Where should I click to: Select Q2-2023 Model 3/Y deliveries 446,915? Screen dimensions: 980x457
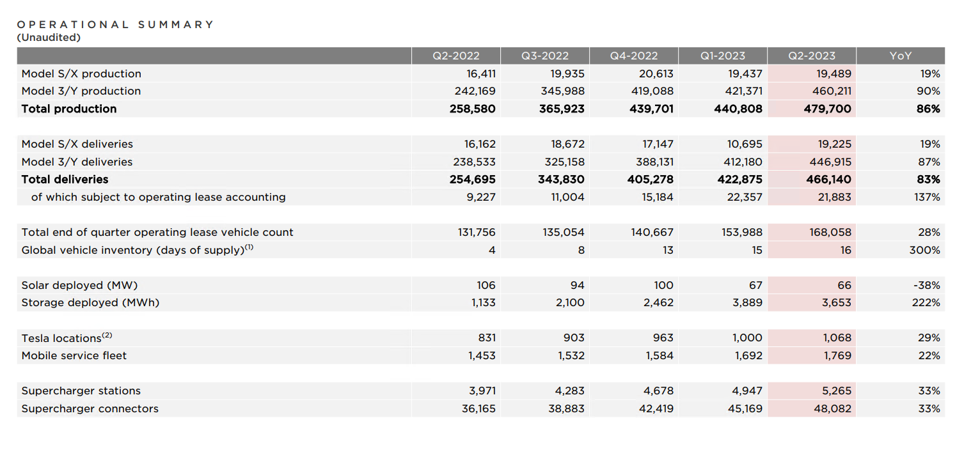click(x=832, y=162)
